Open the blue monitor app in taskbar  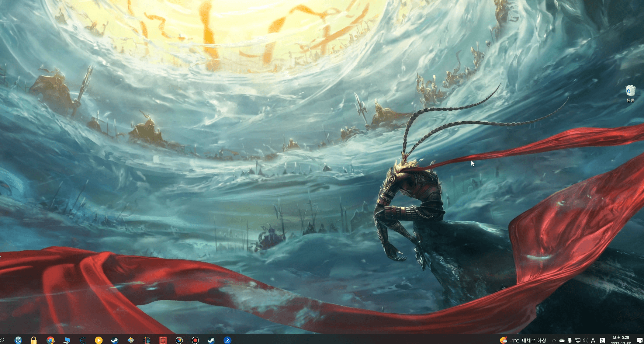pyautogui.click(x=67, y=340)
